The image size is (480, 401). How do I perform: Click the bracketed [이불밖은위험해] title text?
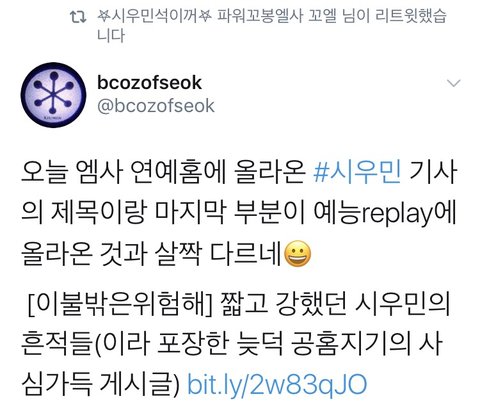(121, 304)
